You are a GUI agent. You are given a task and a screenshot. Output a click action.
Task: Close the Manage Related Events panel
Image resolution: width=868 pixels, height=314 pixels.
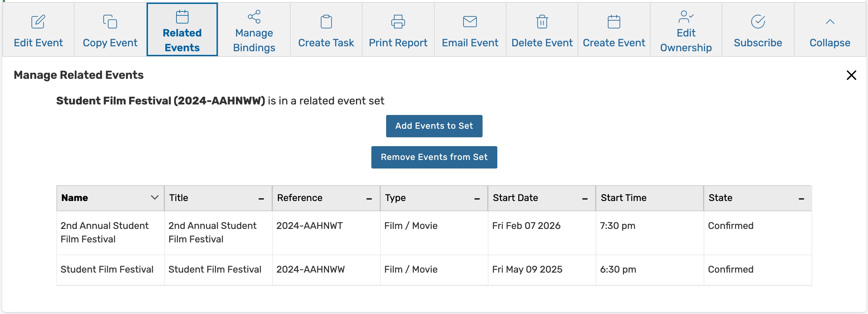coord(851,75)
